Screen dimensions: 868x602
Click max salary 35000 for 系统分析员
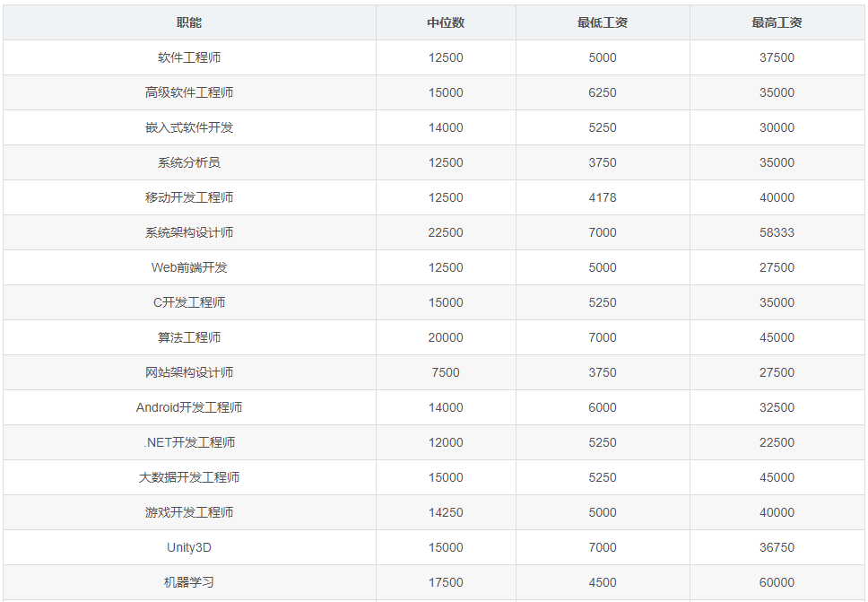pyautogui.click(x=777, y=162)
